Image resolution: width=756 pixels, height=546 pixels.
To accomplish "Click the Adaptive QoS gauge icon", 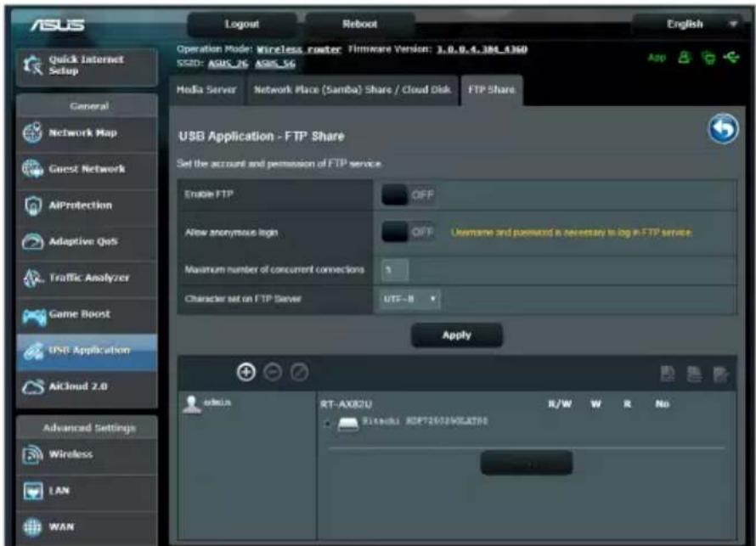I will pyautogui.click(x=32, y=241).
